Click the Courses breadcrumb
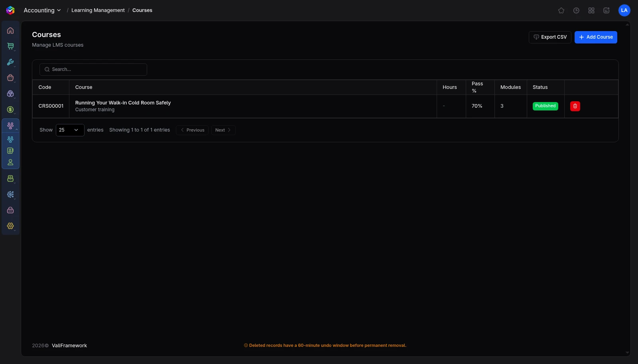Viewport: 638px width, 364px height. [142, 10]
